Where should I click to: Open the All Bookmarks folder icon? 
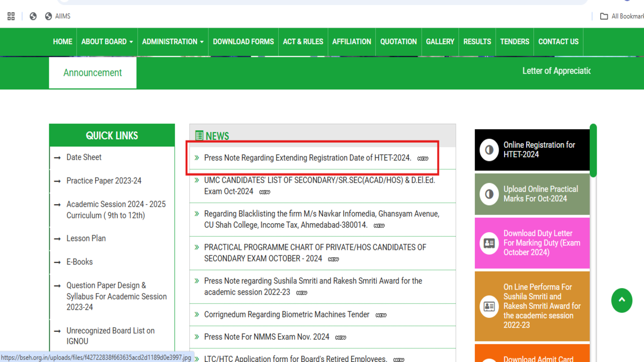604,17
